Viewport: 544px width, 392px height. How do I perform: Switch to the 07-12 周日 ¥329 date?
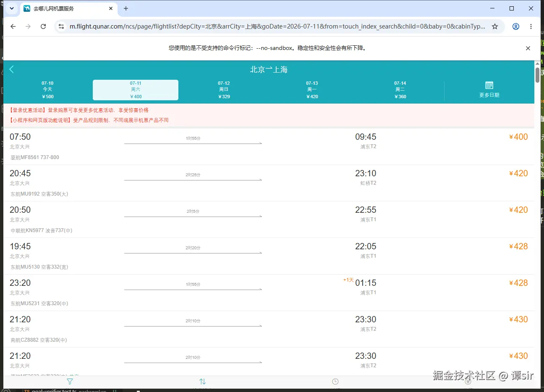[224, 90]
